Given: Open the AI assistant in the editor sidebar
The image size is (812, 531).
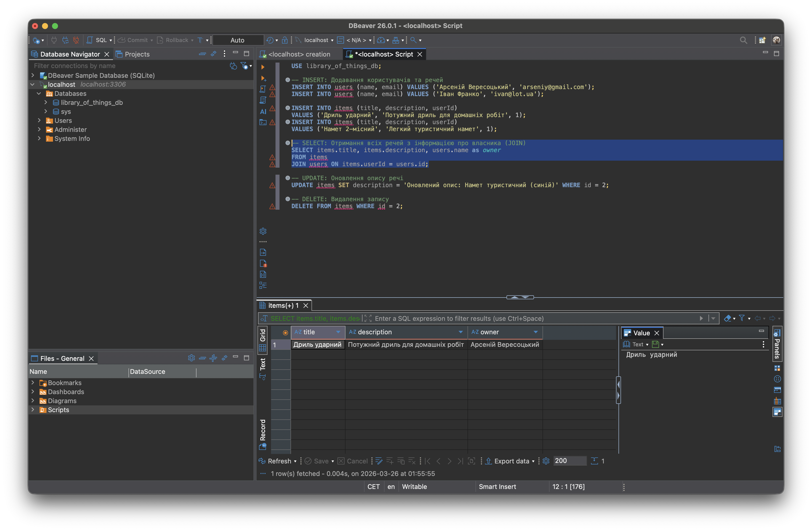Looking at the screenshot, I should click(263, 112).
